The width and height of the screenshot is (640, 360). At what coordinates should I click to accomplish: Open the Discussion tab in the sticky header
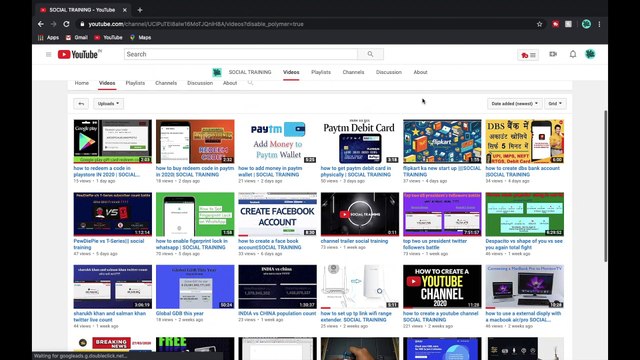pos(389,72)
